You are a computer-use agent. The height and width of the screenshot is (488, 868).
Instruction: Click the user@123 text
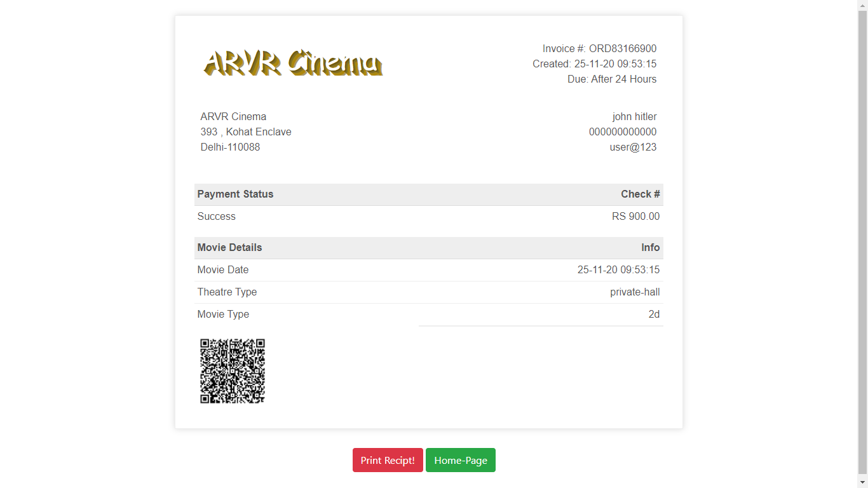(634, 147)
